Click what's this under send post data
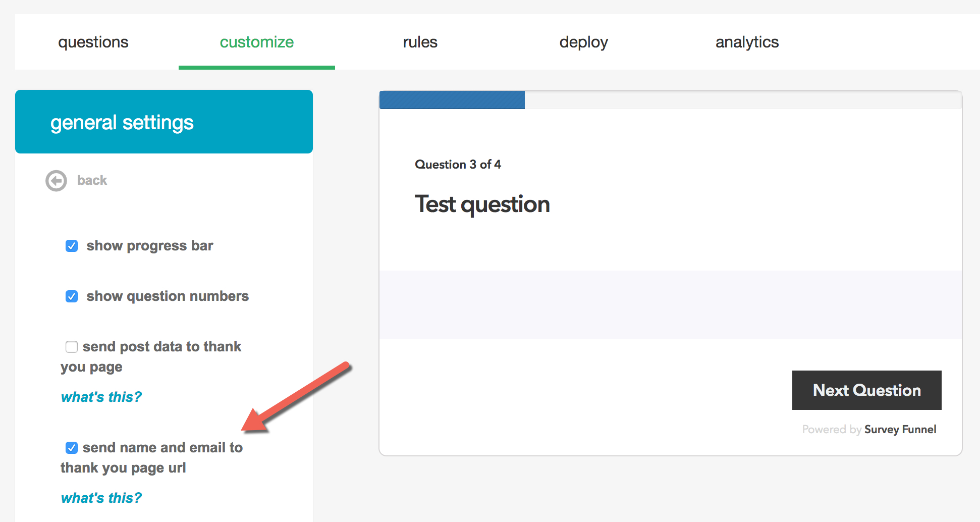980x522 pixels. point(101,397)
